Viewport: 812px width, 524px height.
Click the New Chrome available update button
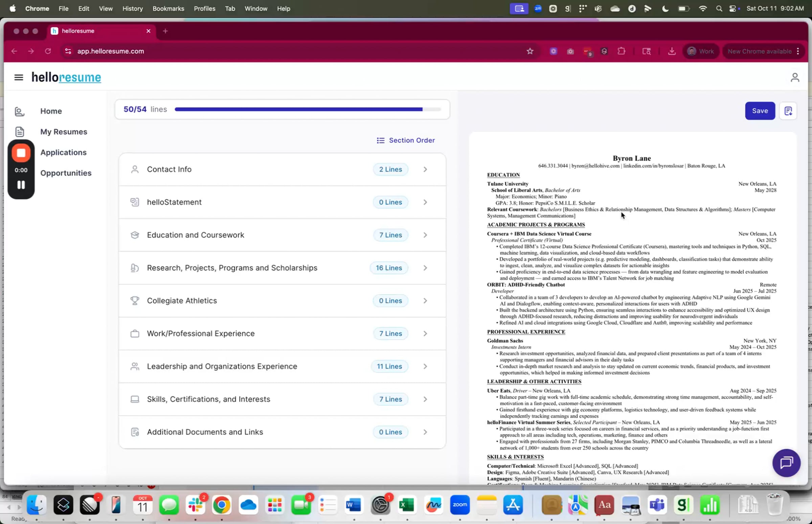[763, 51]
